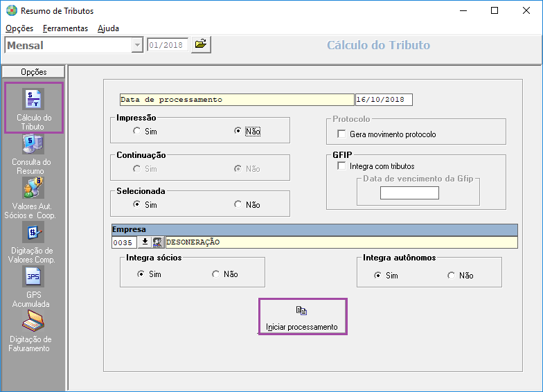
Task: Click the Data de vencimento da Gfip field
Action: (409, 193)
